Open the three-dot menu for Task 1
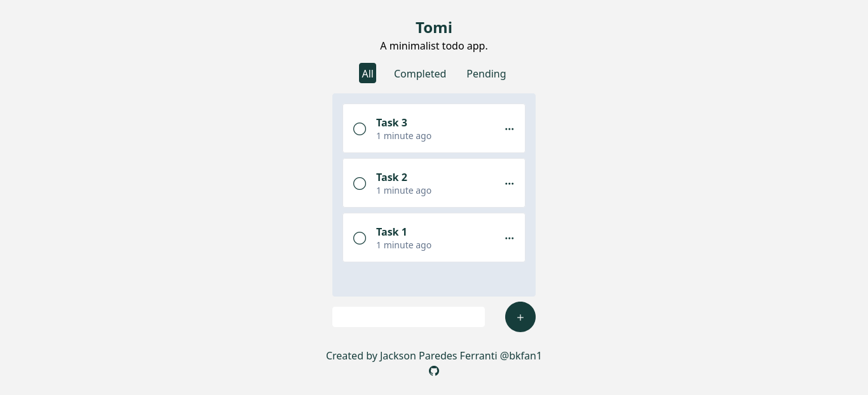Image resolution: width=868 pixels, height=395 pixels. click(509, 238)
